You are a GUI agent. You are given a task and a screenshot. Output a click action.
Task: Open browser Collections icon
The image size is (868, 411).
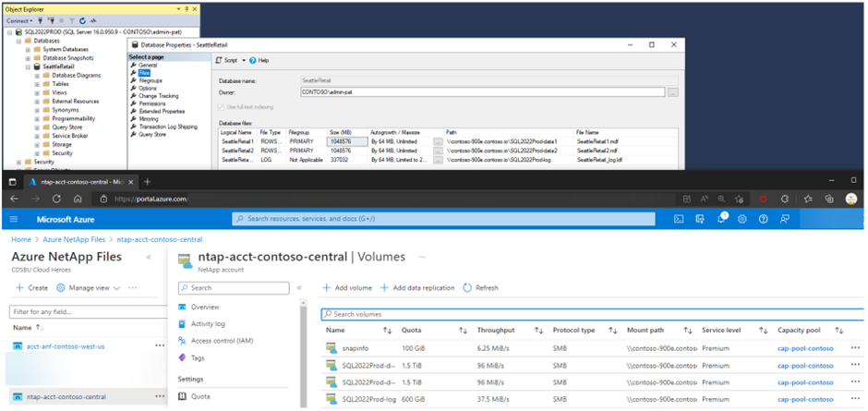[x=828, y=199]
